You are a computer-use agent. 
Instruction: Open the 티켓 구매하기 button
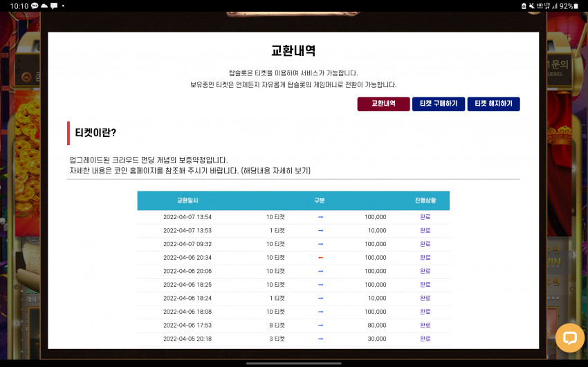(x=439, y=104)
